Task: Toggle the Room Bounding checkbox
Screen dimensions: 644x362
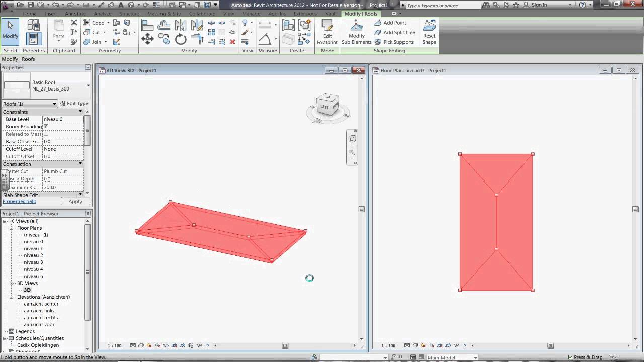Action: [x=46, y=127]
